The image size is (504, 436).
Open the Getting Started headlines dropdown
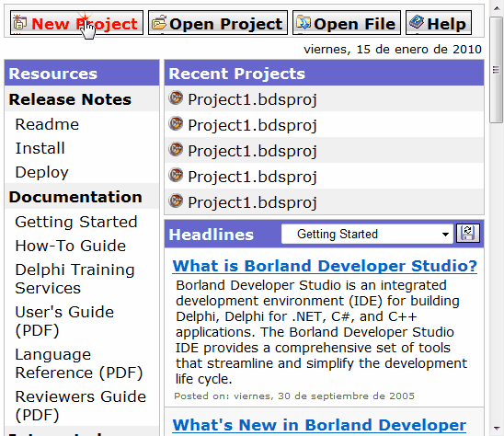coord(367,234)
